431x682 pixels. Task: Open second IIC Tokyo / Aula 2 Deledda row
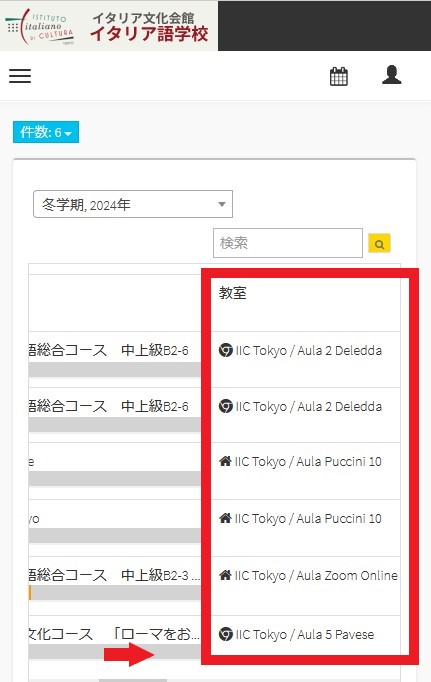point(308,406)
